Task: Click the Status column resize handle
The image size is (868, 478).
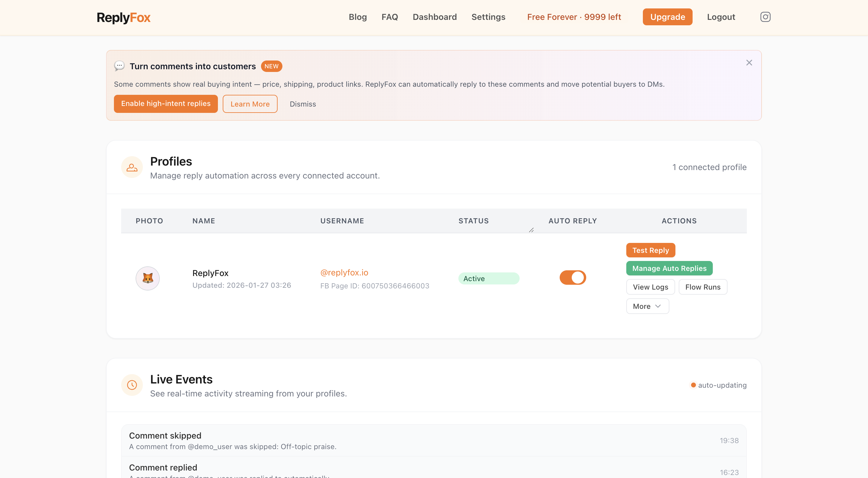Action: click(531, 230)
